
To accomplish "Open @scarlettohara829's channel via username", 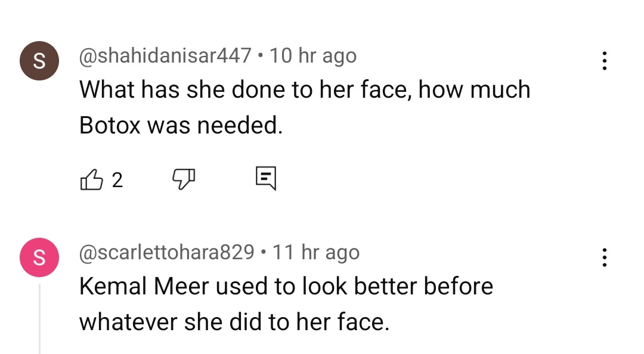I will (167, 251).
